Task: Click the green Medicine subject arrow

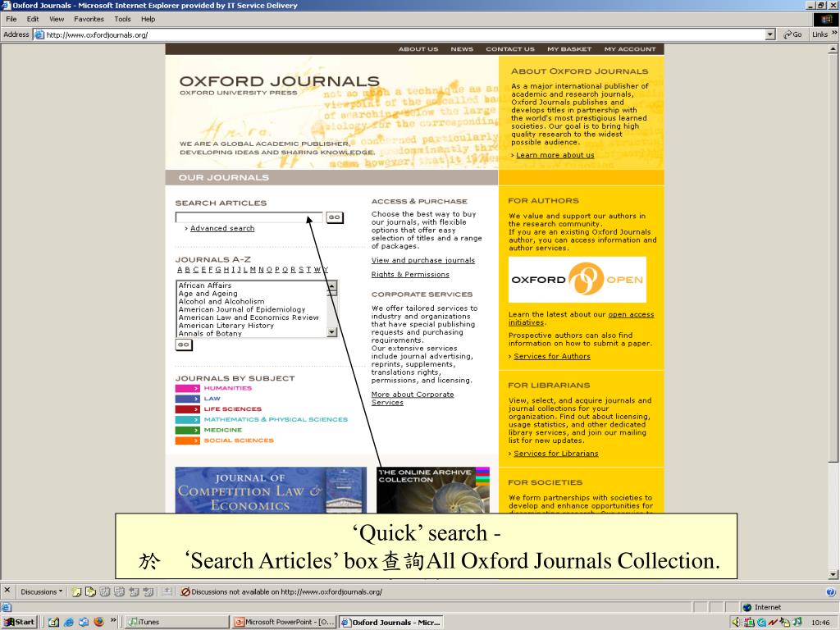Action: (x=188, y=430)
